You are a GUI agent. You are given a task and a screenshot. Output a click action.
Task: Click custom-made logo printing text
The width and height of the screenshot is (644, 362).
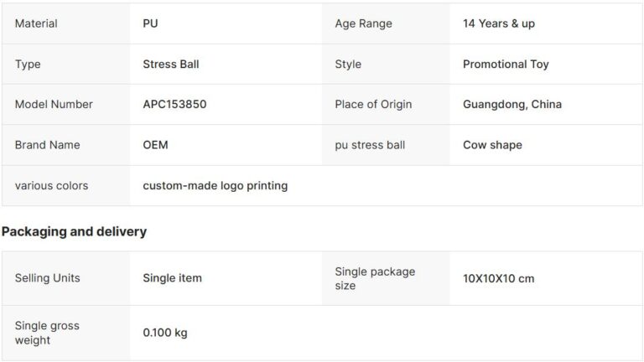(215, 185)
